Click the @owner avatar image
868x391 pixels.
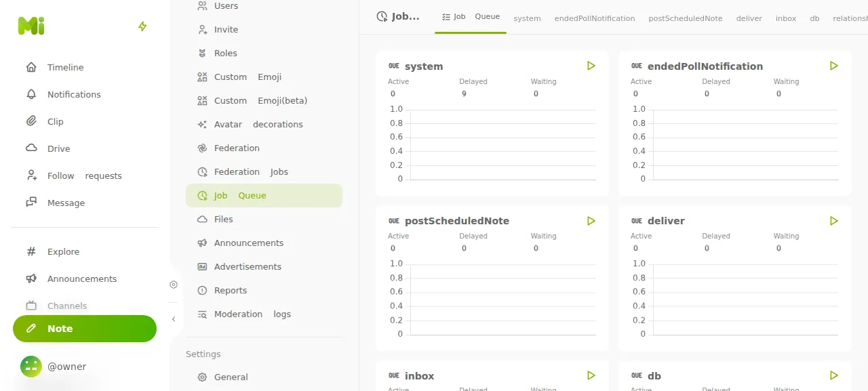31,367
